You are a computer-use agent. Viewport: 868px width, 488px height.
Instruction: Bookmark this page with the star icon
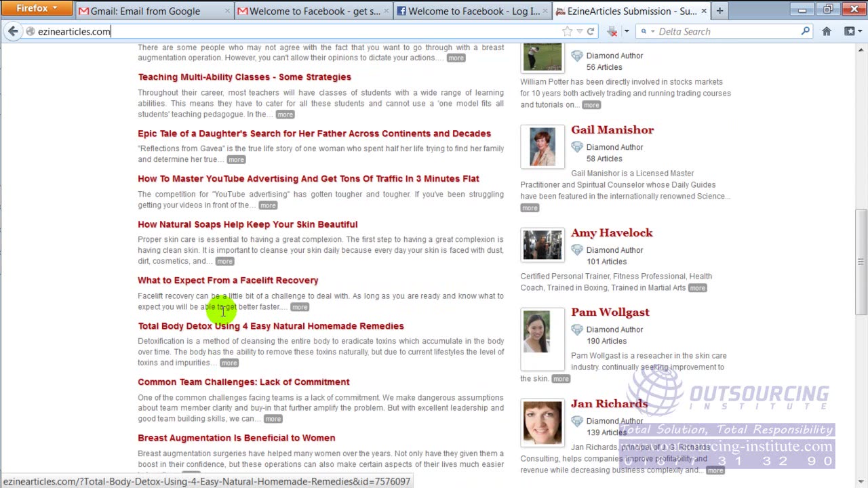coord(567,31)
